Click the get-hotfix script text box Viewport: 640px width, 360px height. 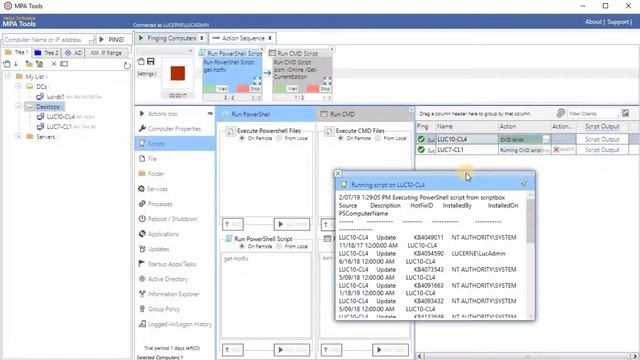point(266,295)
